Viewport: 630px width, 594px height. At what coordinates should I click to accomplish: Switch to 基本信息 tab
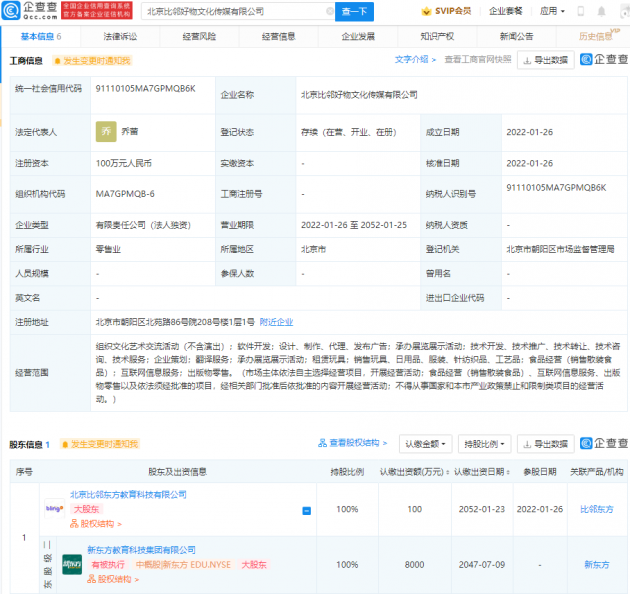41,37
